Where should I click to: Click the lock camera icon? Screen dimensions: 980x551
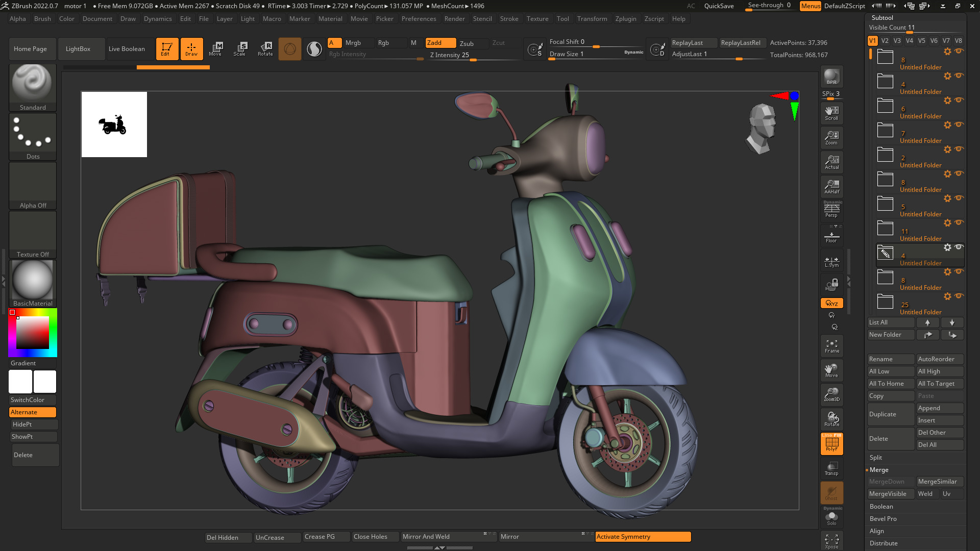[x=831, y=284]
